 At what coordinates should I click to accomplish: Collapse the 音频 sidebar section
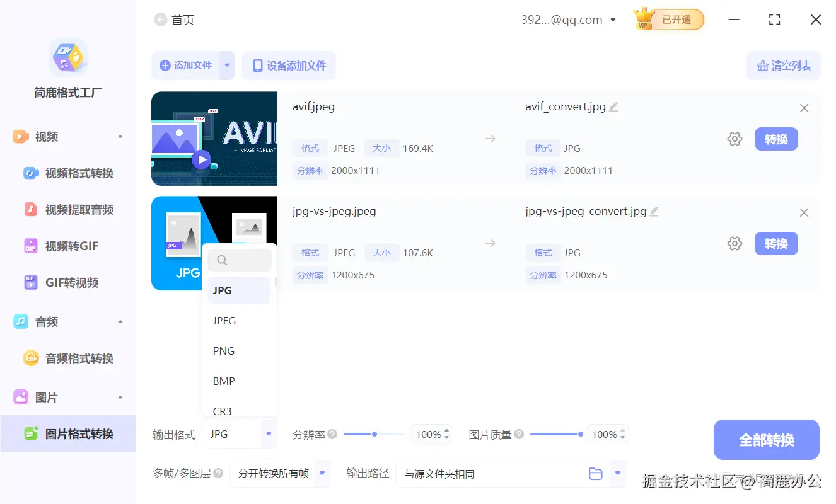[x=120, y=322]
